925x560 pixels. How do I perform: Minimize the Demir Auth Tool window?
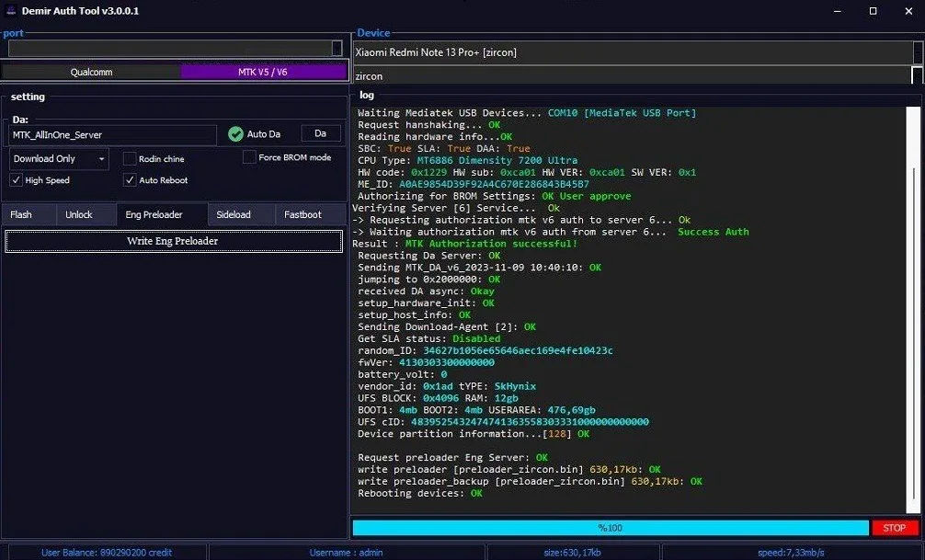837,11
